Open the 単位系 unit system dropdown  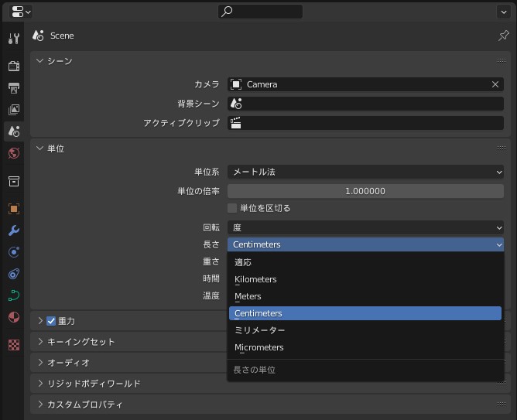(x=365, y=172)
